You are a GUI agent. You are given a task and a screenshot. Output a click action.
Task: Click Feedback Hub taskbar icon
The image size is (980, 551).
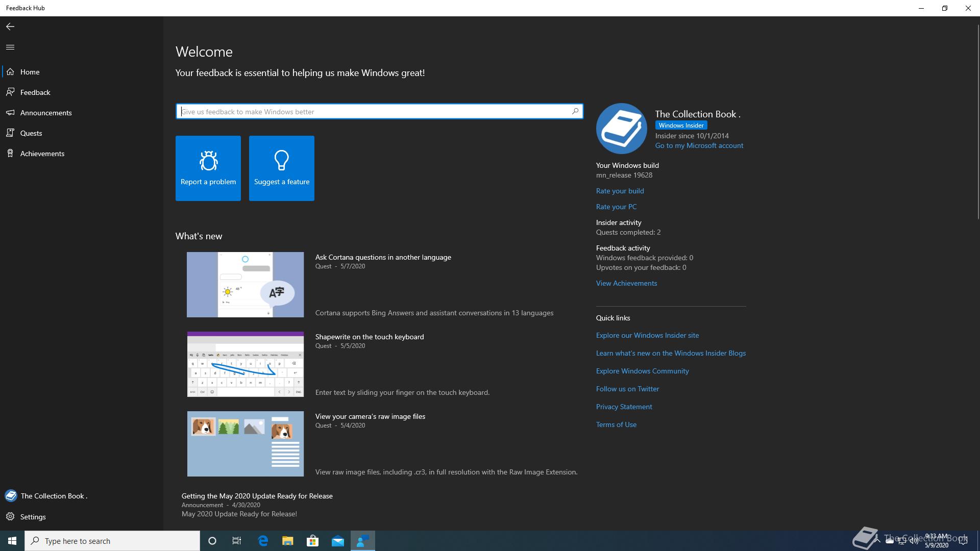click(x=363, y=541)
